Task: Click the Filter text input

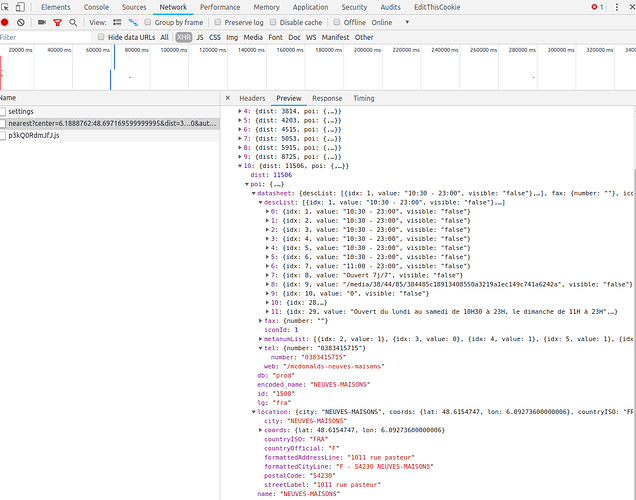Action: point(45,37)
